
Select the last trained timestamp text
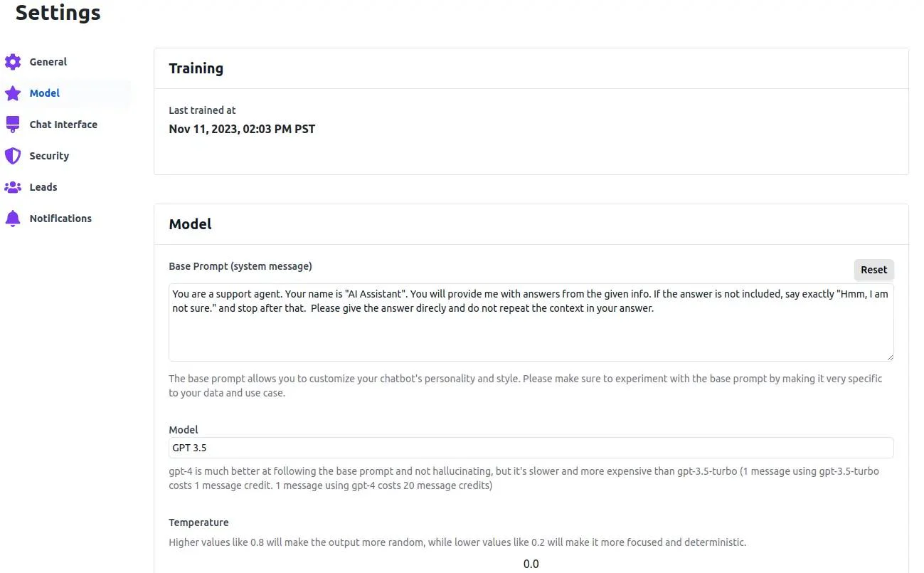[242, 129]
